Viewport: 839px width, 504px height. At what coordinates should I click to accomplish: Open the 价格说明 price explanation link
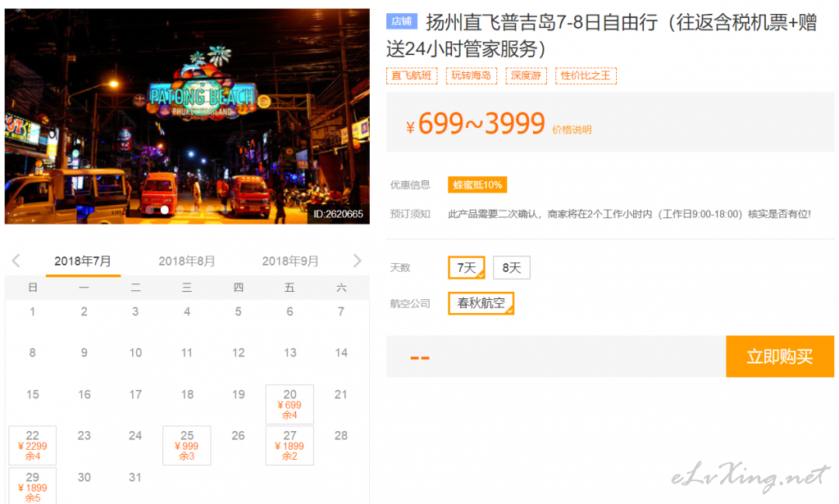[x=572, y=129]
